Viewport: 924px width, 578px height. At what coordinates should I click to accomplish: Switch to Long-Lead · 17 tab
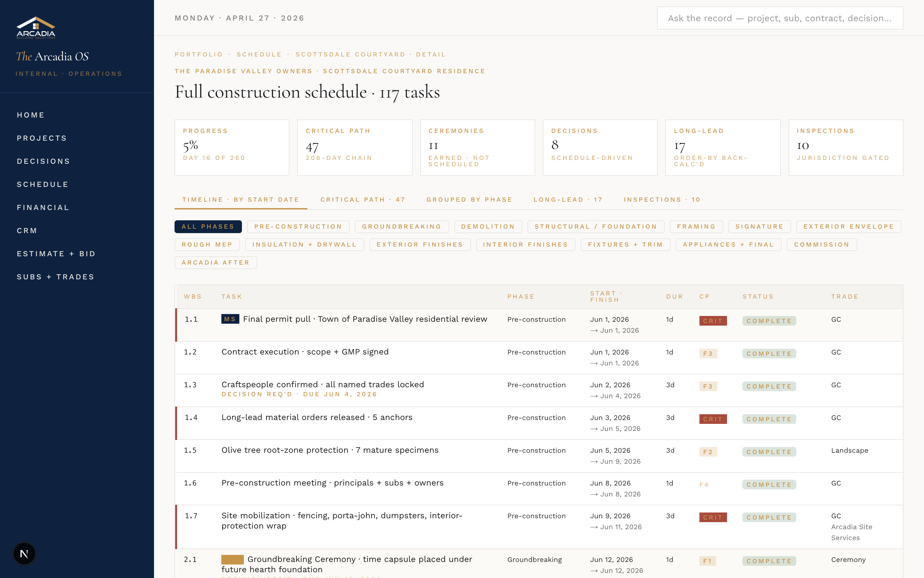point(568,199)
